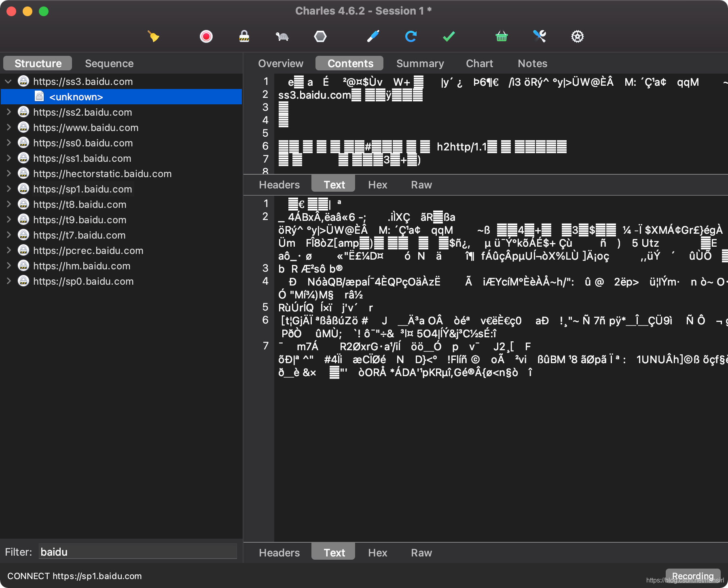Open the Chart tab
The image size is (728, 588).
click(480, 63)
